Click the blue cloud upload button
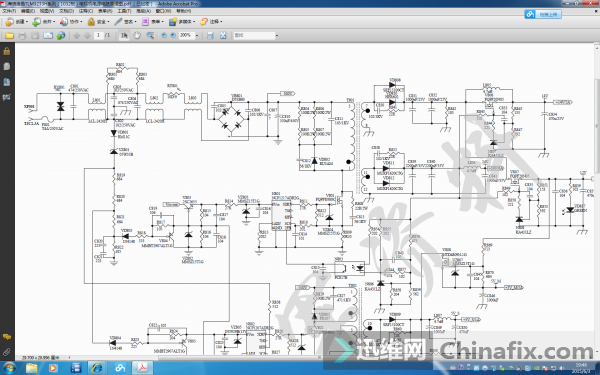The image size is (600, 375). pyautogui.click(x=543, y=14)
